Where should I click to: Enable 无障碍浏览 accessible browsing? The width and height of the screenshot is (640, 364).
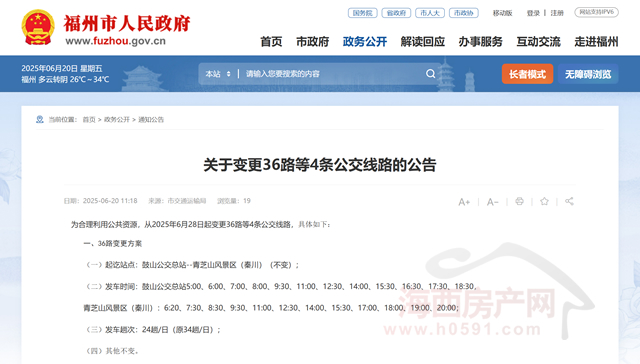pos(588,74)
